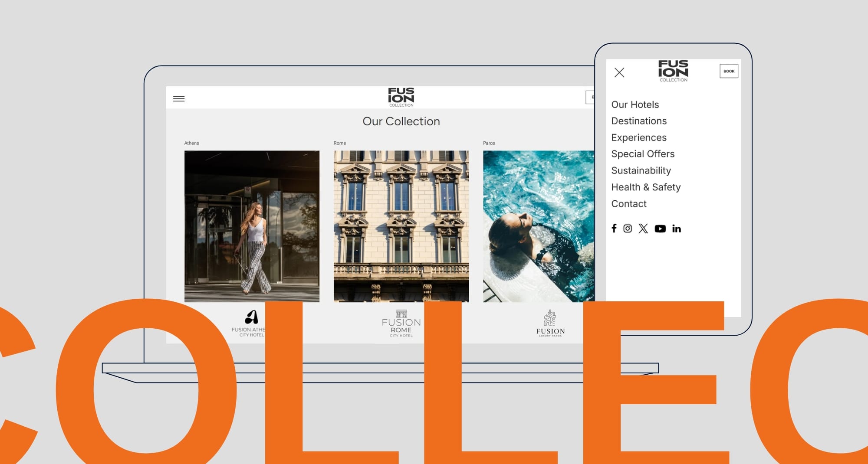Click the desktop Fusion Collection logo

[x=401, y=97]
